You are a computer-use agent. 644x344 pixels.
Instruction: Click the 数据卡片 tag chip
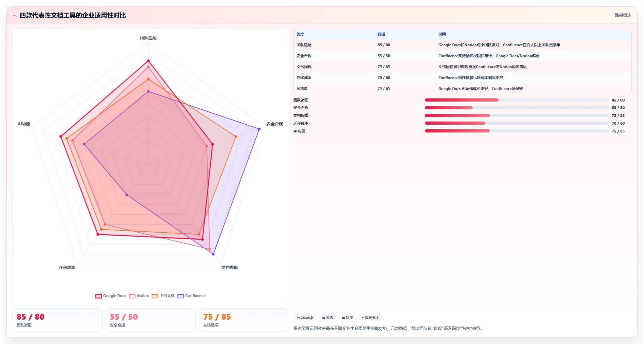point(370,318)
